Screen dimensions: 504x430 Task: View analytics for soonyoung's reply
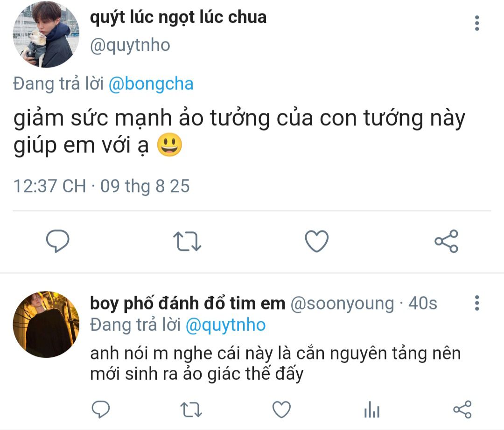371,410
